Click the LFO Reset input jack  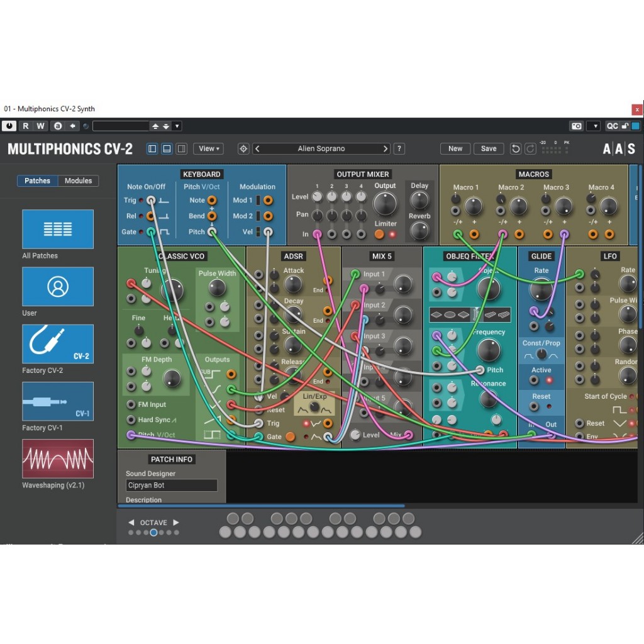click(579, 423)
